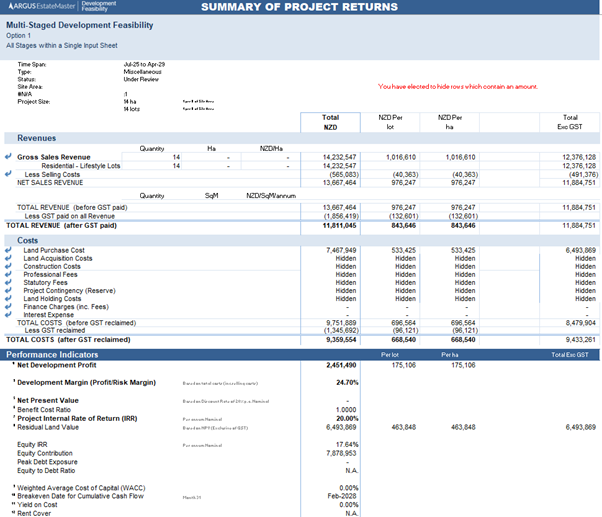The height and width of the screenshot is (517, 602).
Task: Select the Type value Miscellaneous
Action: coord(142,72)
